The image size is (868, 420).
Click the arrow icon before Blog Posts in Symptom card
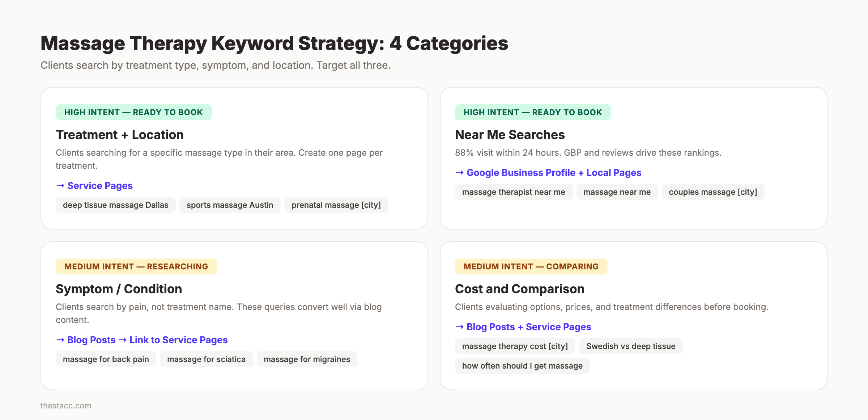coord(60,340)
